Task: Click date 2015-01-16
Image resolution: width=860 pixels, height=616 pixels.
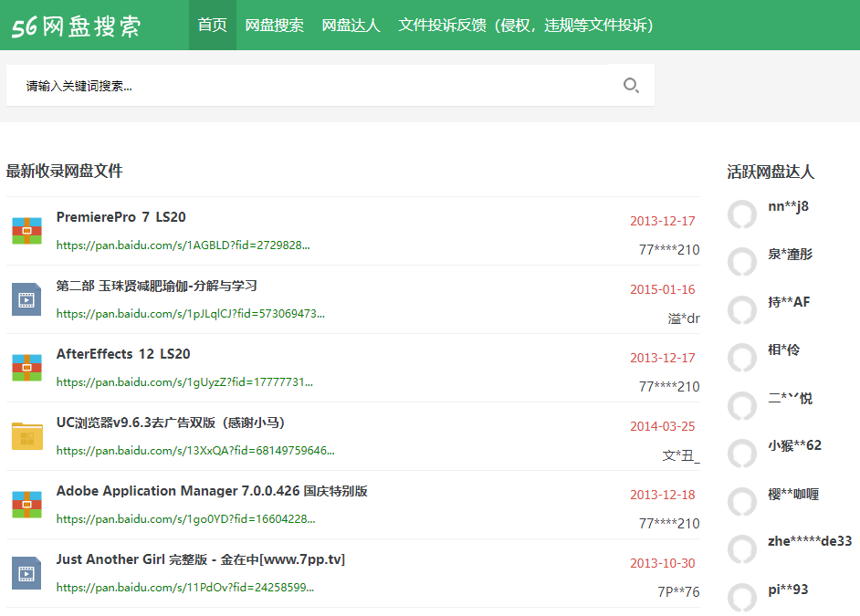Action: (663, 289)
